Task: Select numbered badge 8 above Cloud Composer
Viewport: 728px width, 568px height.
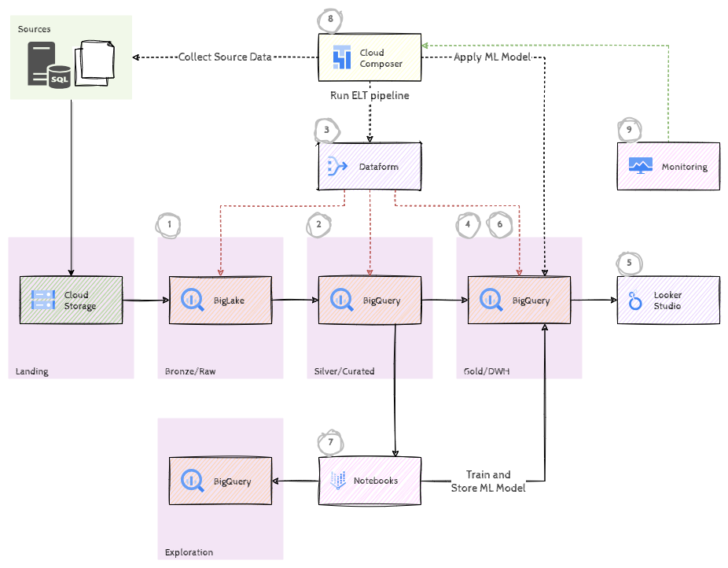Action: point(329,18)
